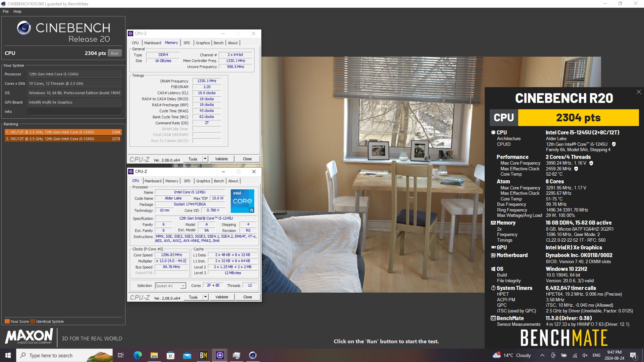Select ranking entry with score 2304
644x362 pixels.
pyautogui.click(x=63, y=132)
